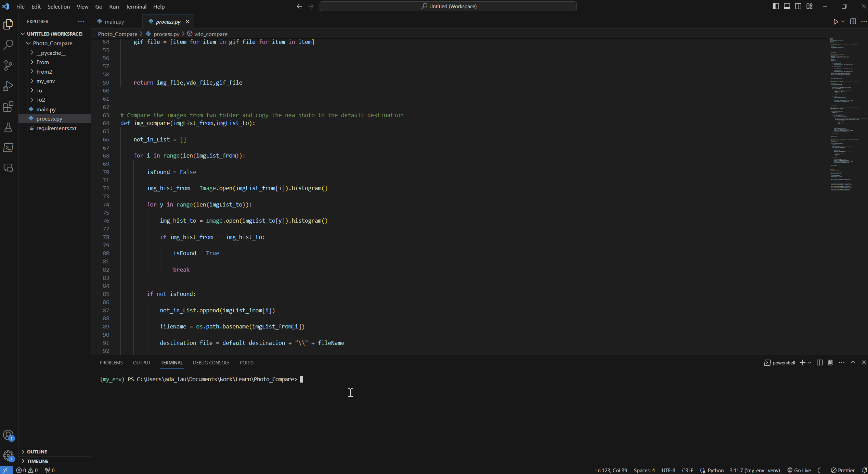This screenshot has height=474, width=868.
Task: Open the Testing flask view
Action: pos(8,127)
